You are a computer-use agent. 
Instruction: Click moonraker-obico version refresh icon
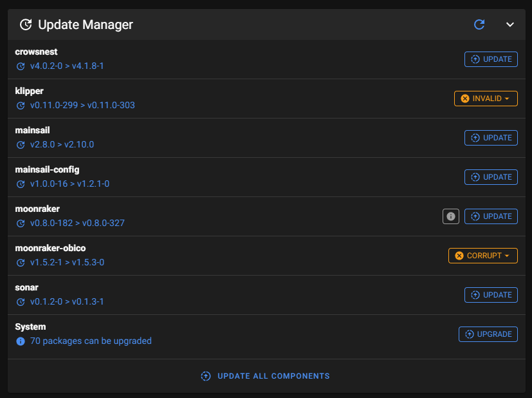[21, 263]
